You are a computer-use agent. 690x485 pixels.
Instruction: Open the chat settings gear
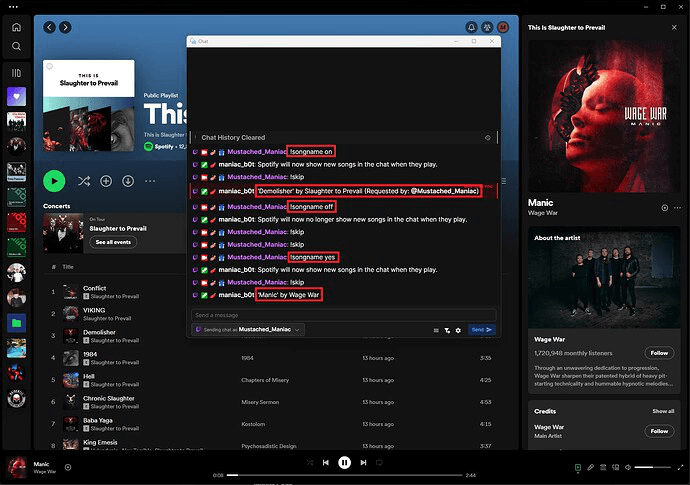tap(458, 330)
